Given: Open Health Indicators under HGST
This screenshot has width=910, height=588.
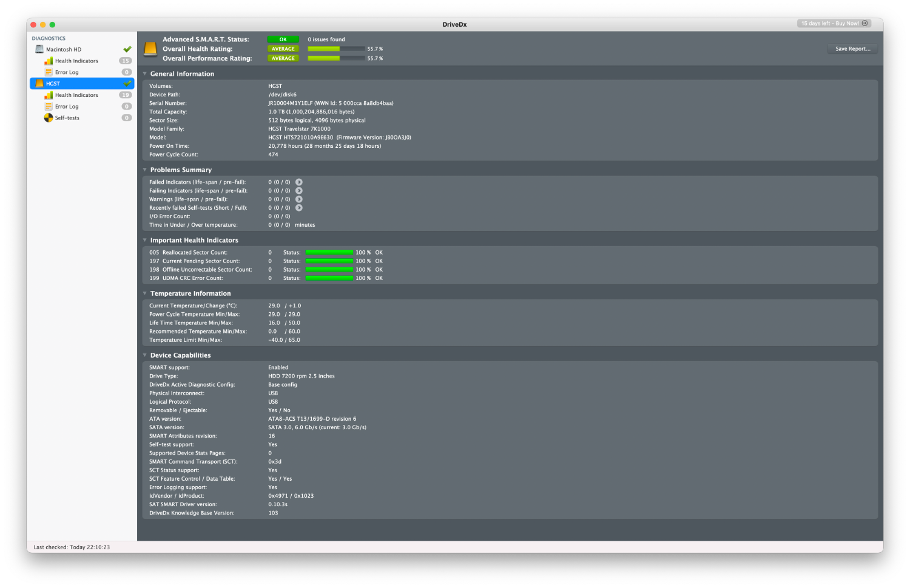Looking at the screenshot, I should point(76,95).
